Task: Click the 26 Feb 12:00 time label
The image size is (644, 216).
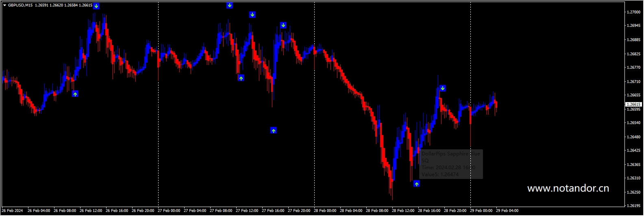Action: (x=91, y=211)
